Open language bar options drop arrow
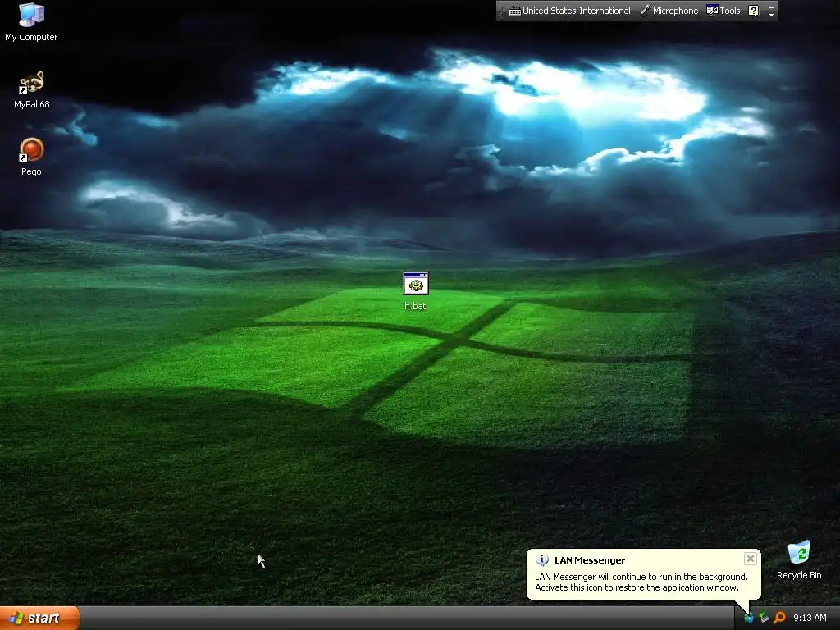The image size is (840, 630). (771, 15)
